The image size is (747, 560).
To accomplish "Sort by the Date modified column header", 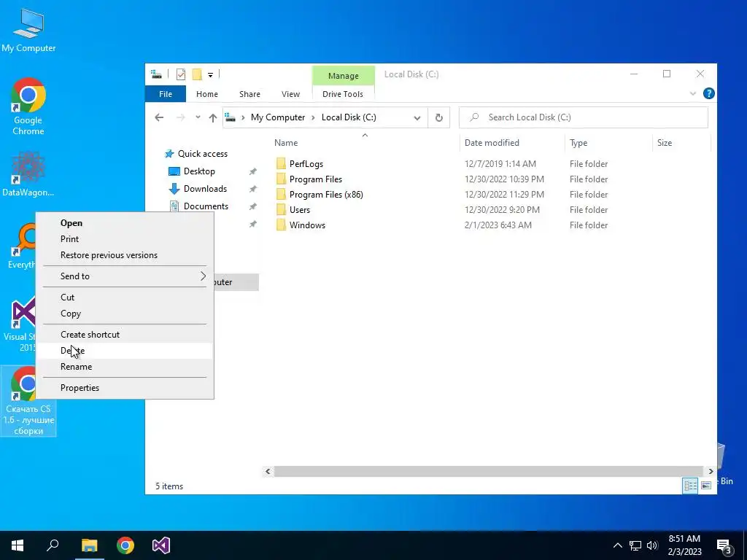I will point(492,143).
